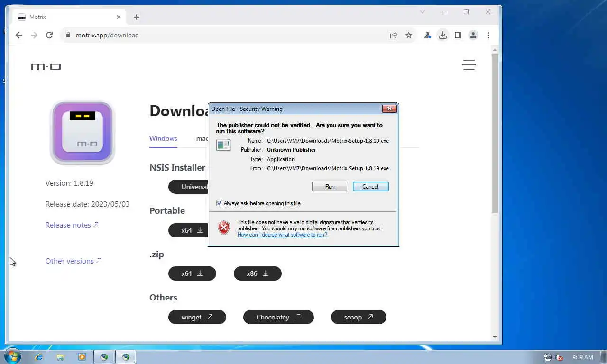Launch Internet Explorer from the taskbar
This screenshot has height=364, width=607.
click(39, 357)
